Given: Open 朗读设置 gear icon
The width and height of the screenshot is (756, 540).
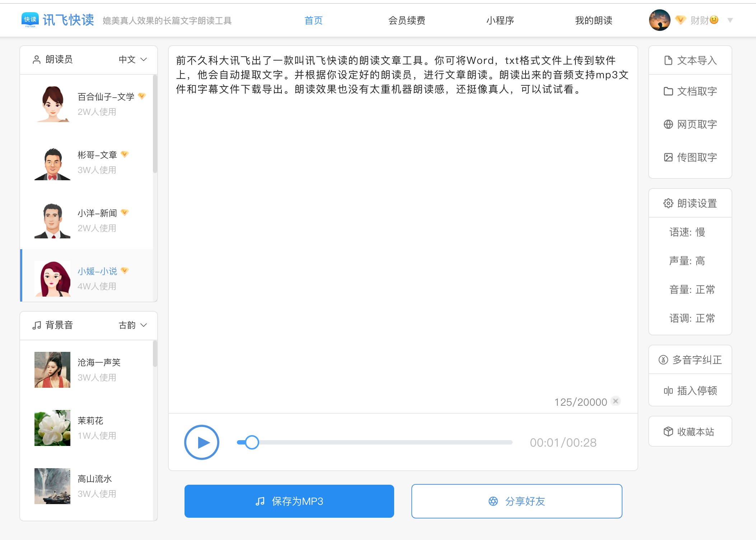Looking at the screenshot, I should point(668,203).
